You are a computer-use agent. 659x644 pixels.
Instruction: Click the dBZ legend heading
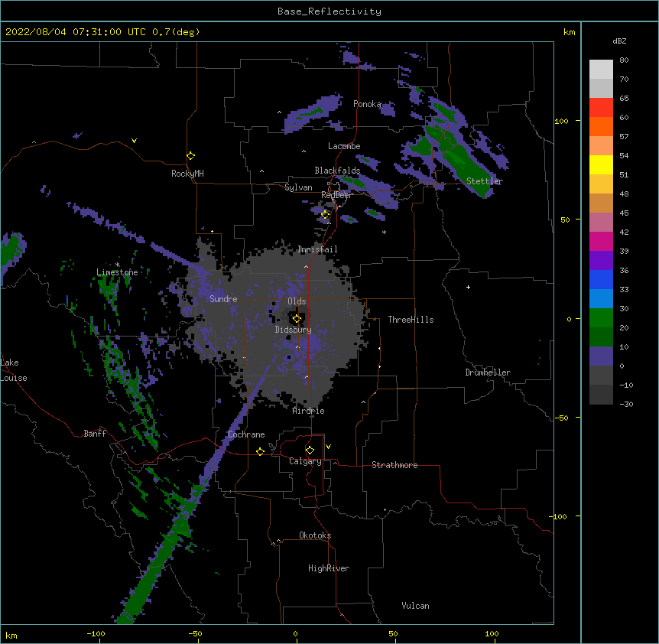pyautogui.click(x=619, y=41)
